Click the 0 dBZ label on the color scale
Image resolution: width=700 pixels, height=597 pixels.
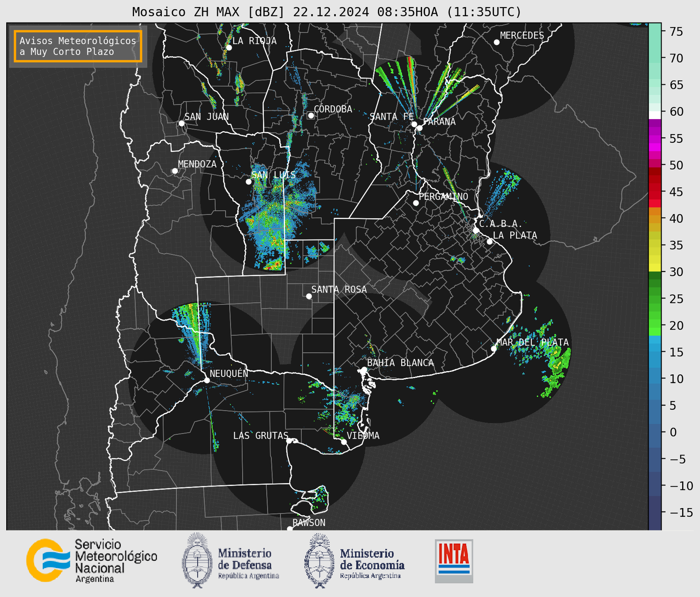click(672, 432)
